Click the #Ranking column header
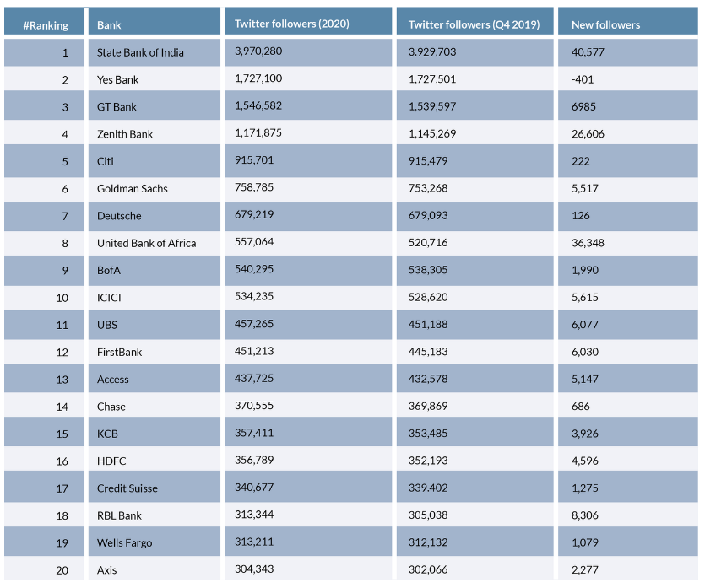The width and height of the screenshot is (705, 588). [46, 25]
